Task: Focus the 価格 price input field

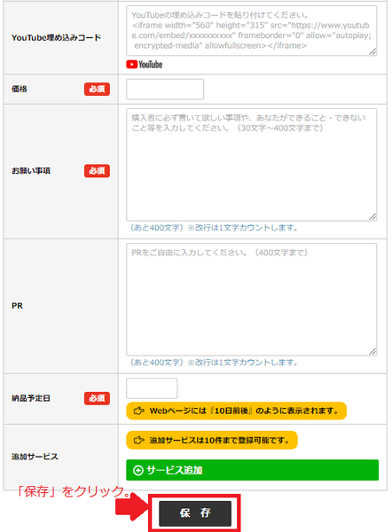Action: point(165,90)
